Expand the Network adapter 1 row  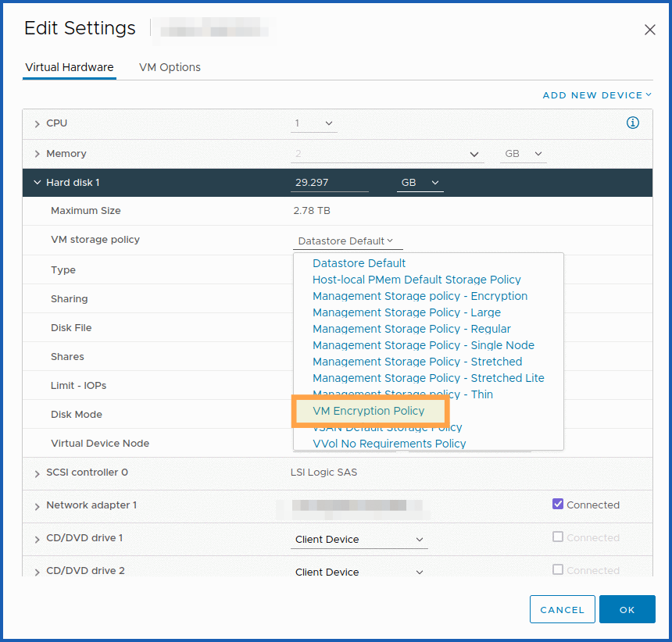coord(37,505)
